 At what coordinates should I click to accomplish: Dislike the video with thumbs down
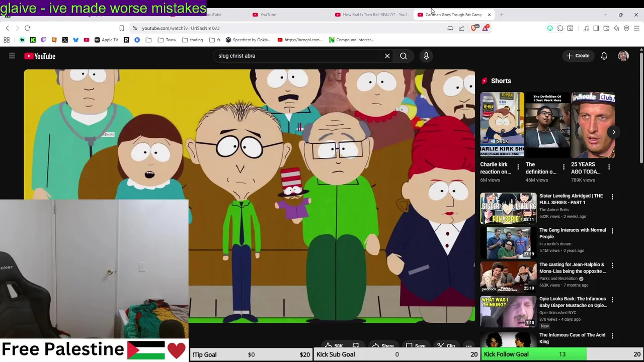[356, 346]
